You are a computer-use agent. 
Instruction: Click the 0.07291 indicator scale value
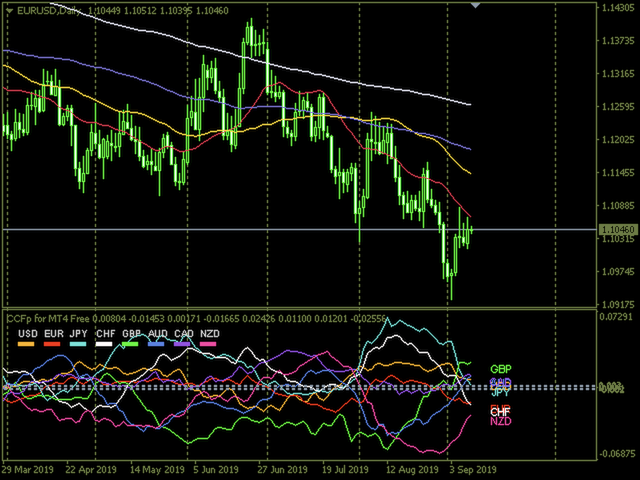[x=618, y=316]
